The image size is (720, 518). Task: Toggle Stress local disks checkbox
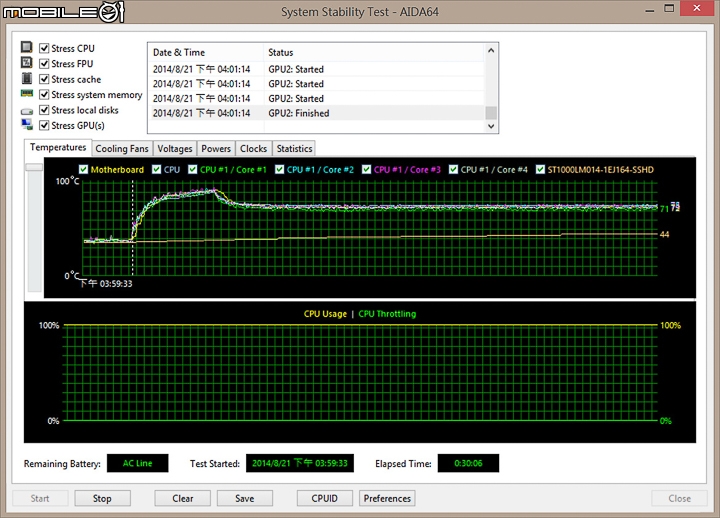tap(44, 110)
